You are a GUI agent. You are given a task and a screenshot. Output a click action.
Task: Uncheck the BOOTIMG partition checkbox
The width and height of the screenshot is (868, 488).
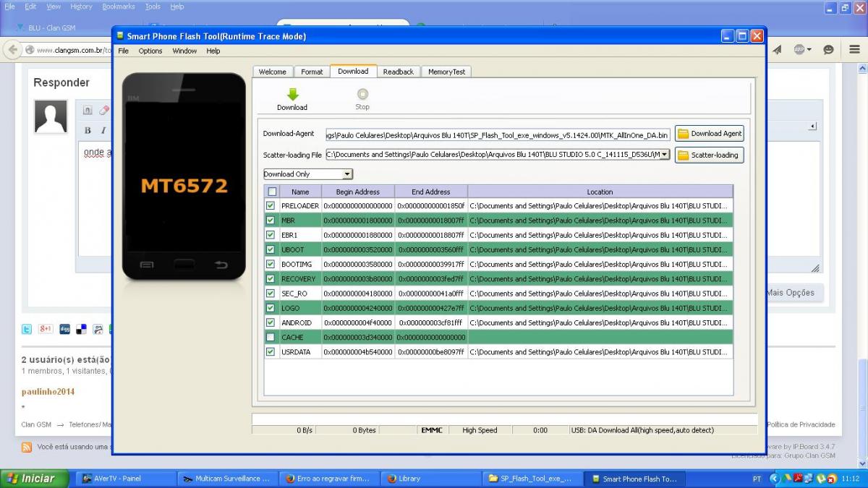click(271, 264)
